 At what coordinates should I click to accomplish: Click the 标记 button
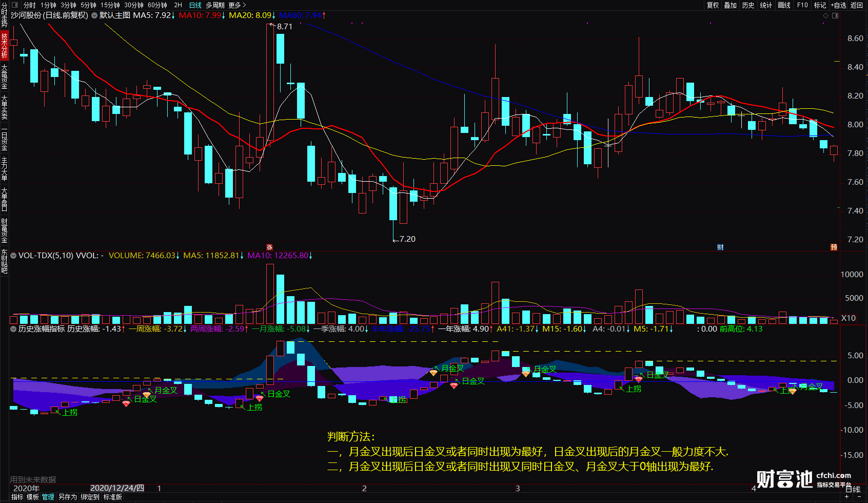(x=820, y=5)
